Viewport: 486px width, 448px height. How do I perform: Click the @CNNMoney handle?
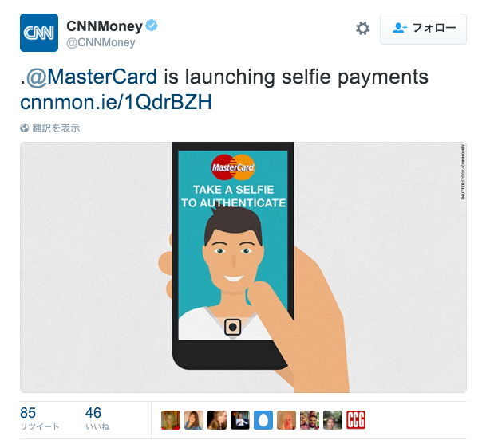pos(101,42)
